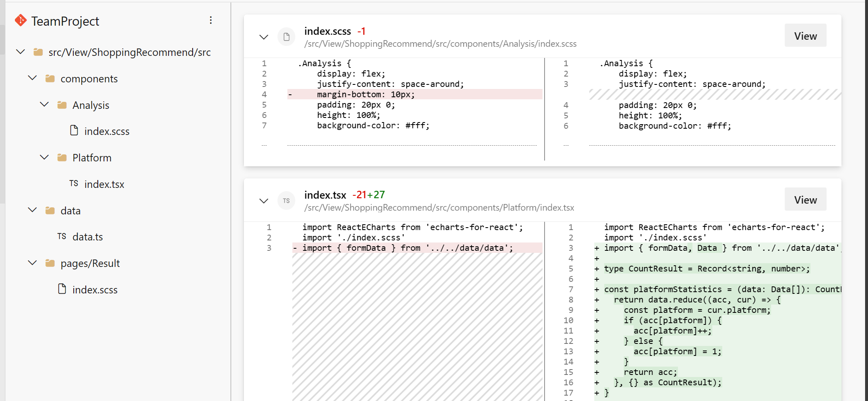Viewport: 868px width, 401px height.
Task: Select the pages/Result folder label
Action: (90, 264)
